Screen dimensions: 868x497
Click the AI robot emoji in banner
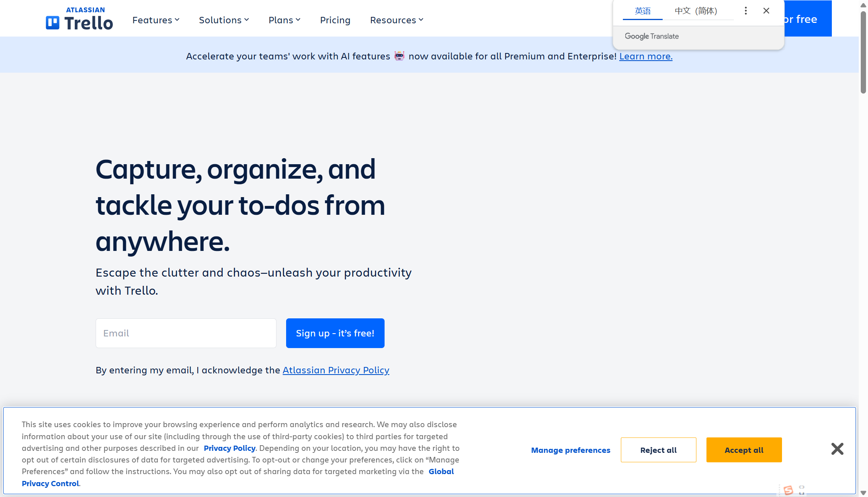(399, 56)
